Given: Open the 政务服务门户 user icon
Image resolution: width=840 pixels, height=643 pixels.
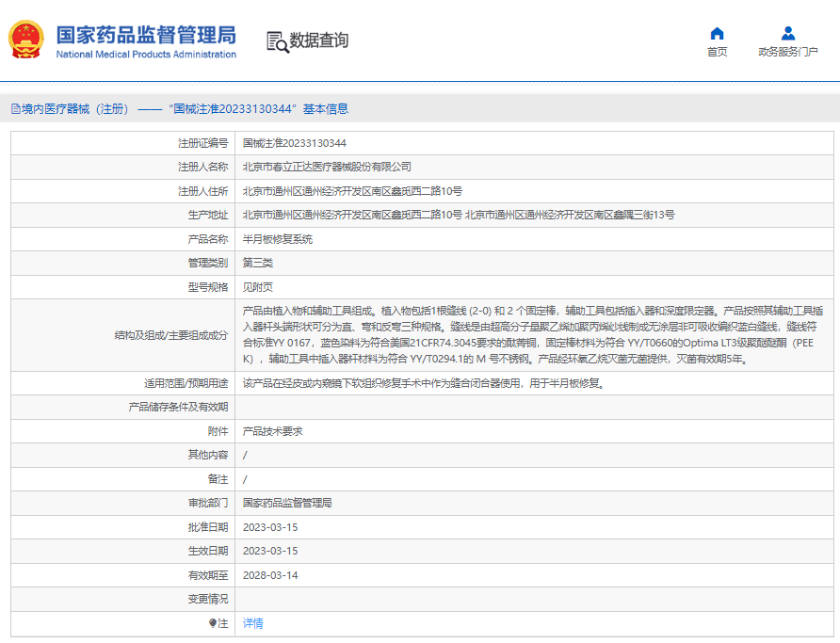Looking at the screenshot, I should (x=788, y=34).
